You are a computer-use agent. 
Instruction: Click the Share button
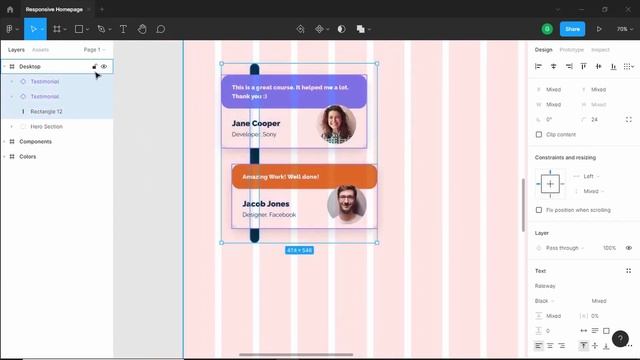[572, 29]
